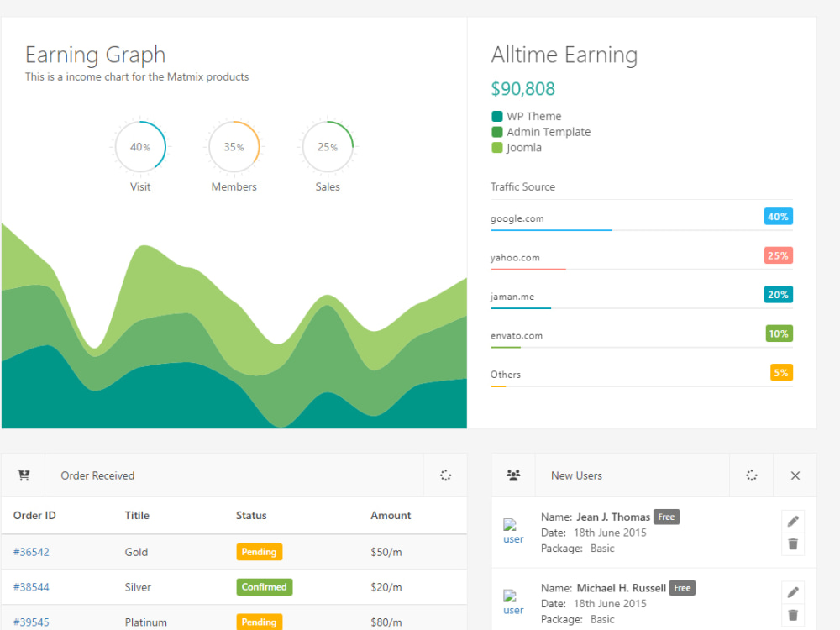Image resolution: width=840 pixels, height=630 pixels.
Task: Click the Status column header
Action: pos(251,516)
